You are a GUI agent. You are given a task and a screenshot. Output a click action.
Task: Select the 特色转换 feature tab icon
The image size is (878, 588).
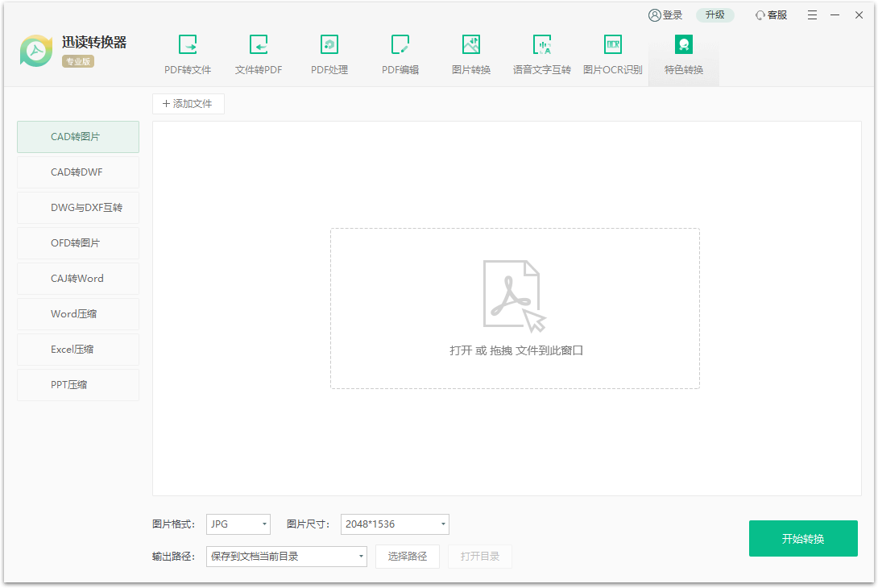coord(683,44)
